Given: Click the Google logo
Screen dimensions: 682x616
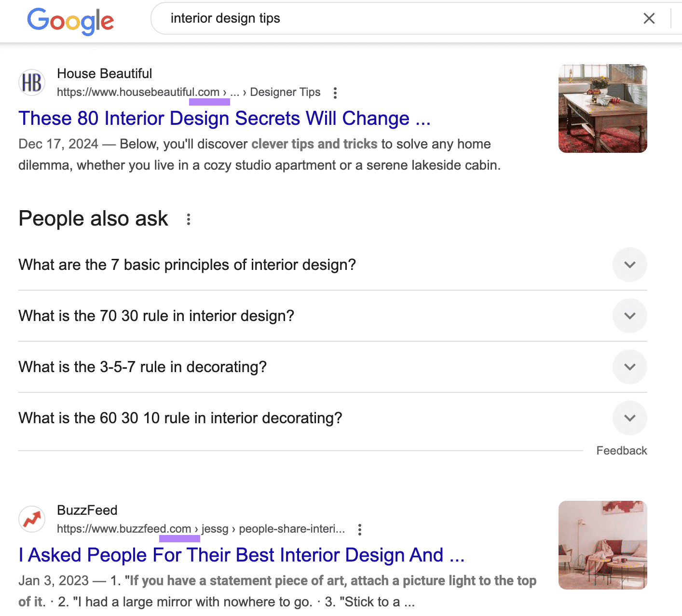Looking at the screenshot, I should 70,21.
